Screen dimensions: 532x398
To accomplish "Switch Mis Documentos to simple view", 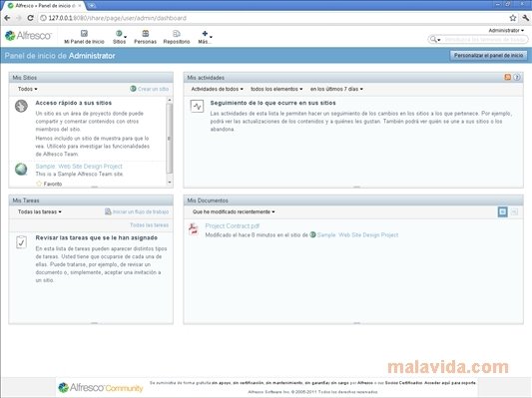I will click(x=502, y=211).
